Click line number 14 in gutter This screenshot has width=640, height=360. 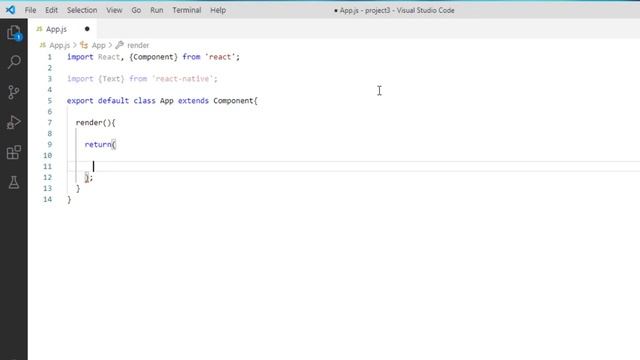(x=48, y=200)
